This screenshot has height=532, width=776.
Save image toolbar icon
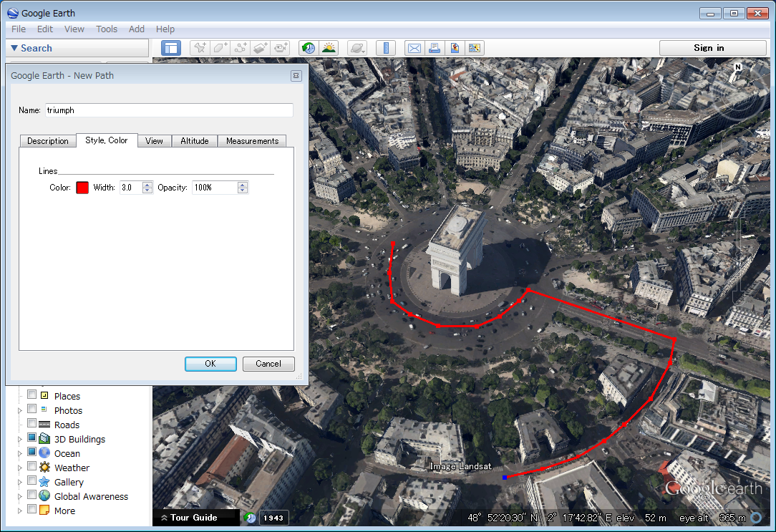tap(474, 48)
